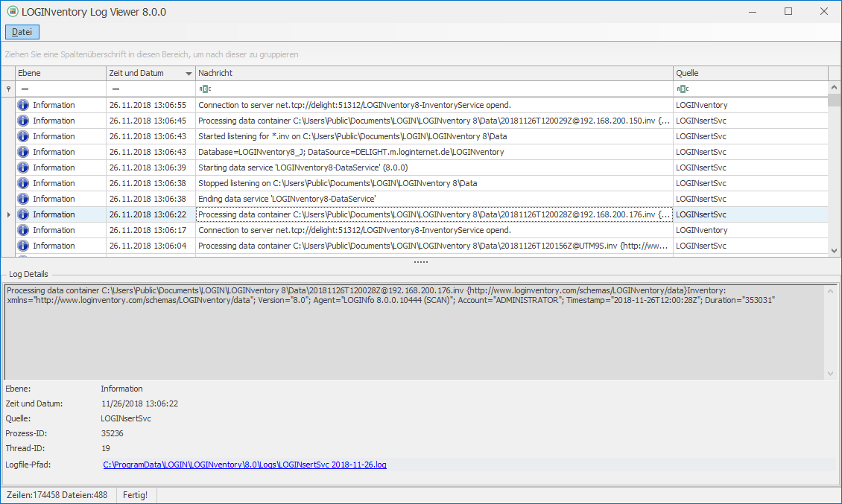Sort by the Quelle column header
The image size is (842, 504).
pos(750,73)
